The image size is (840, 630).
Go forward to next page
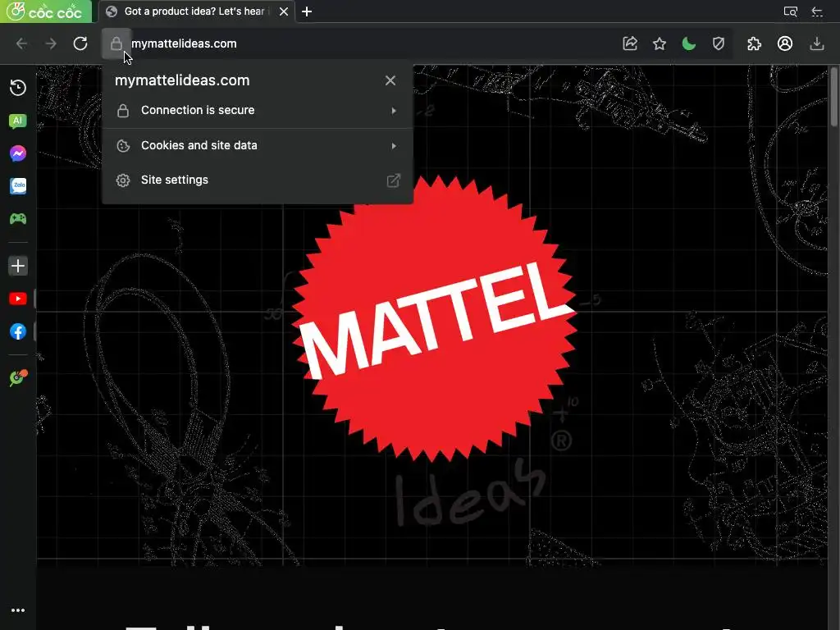pos(51,43)
